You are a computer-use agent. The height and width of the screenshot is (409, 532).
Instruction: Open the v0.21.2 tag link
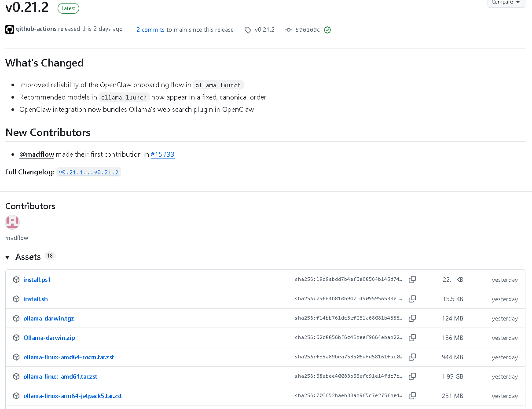264,30
